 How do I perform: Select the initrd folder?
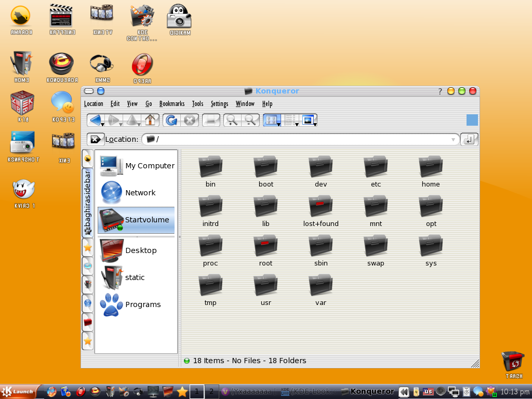point(210,211)
